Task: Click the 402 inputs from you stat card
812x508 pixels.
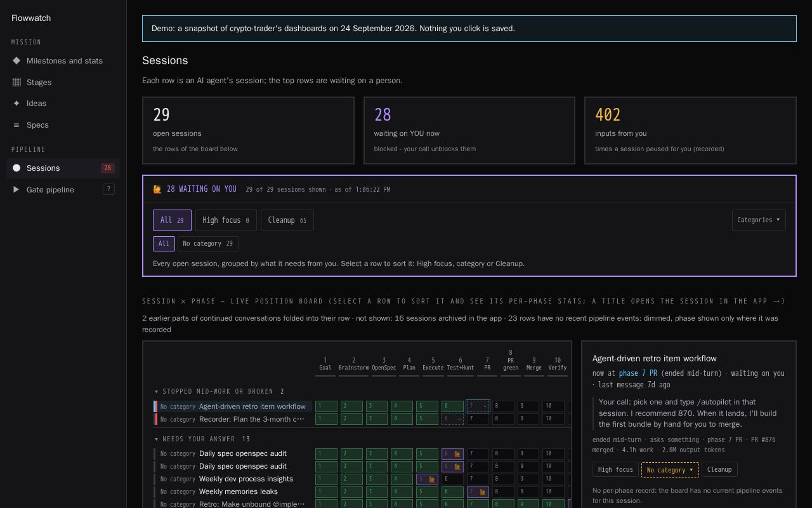Action: [x=690, y=131]
